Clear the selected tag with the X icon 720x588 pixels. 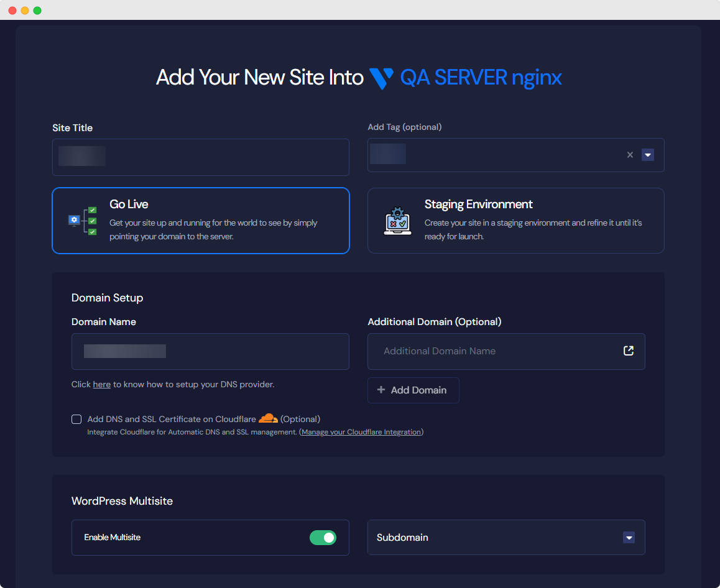coord(630,155)
